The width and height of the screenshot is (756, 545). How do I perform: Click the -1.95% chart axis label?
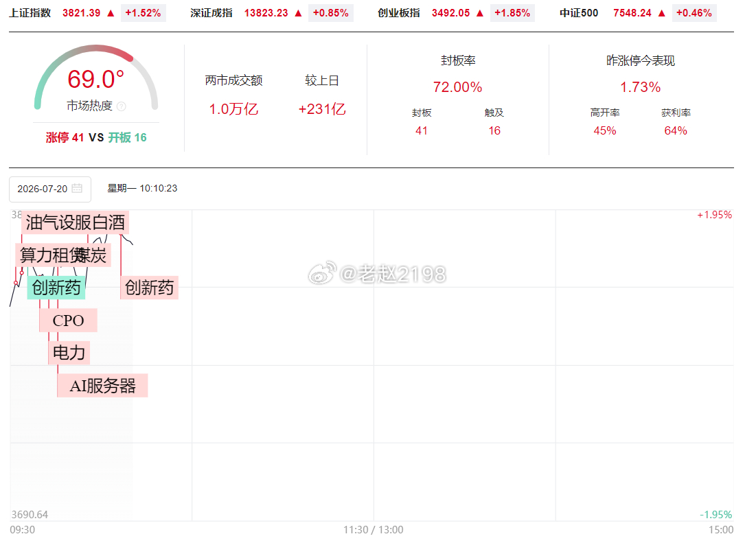point(716,515)
